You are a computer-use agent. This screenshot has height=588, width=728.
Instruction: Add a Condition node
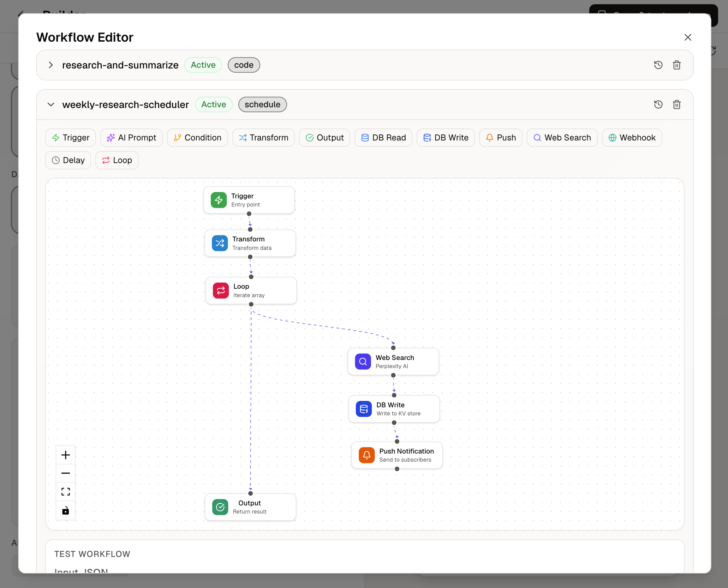coord(197,138)
